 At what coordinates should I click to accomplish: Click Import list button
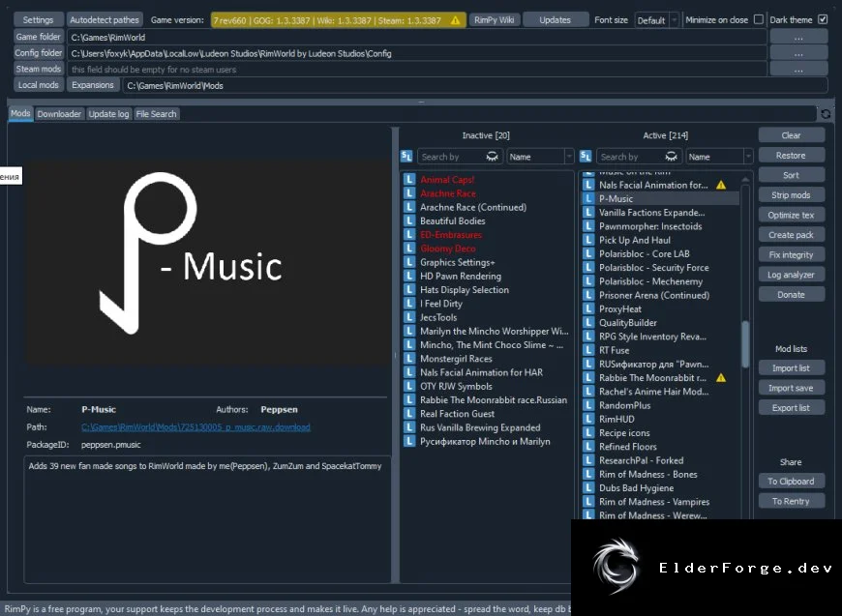pyautogui.click(x=792, y=368)
